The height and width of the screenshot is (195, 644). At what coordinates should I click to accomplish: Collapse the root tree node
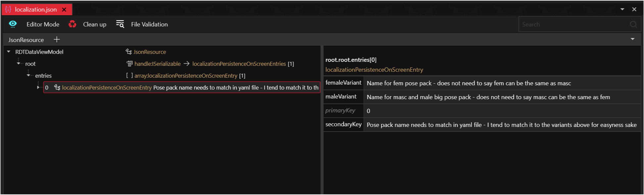[x=19, y=63]
